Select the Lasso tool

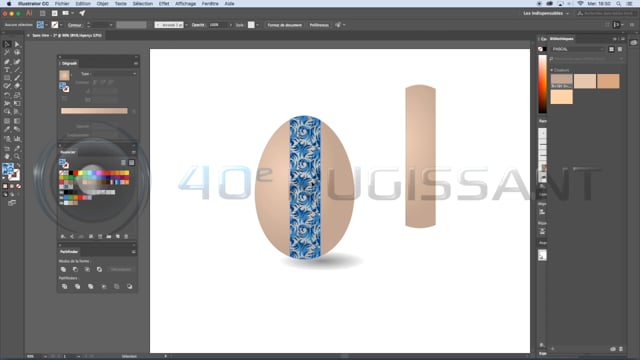[17, 53]
